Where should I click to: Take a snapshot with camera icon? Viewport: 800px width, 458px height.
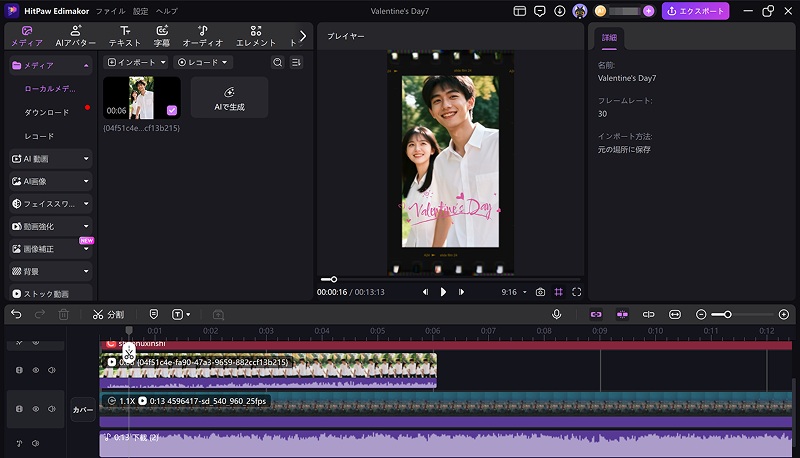point(540,292)
